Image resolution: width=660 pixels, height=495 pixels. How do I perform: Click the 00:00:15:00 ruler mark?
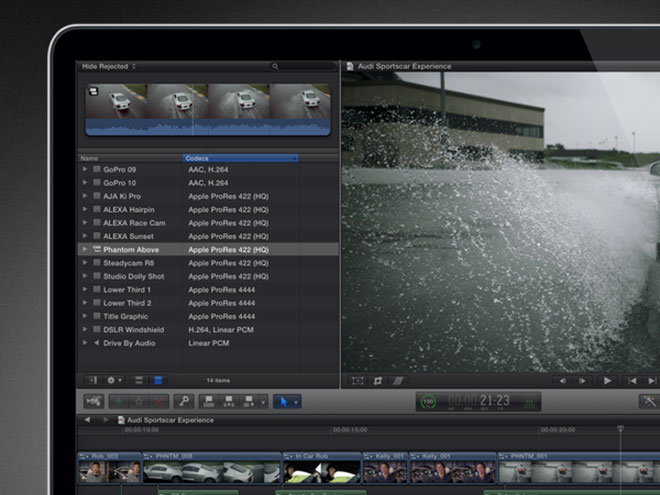(x=350, y=430)
